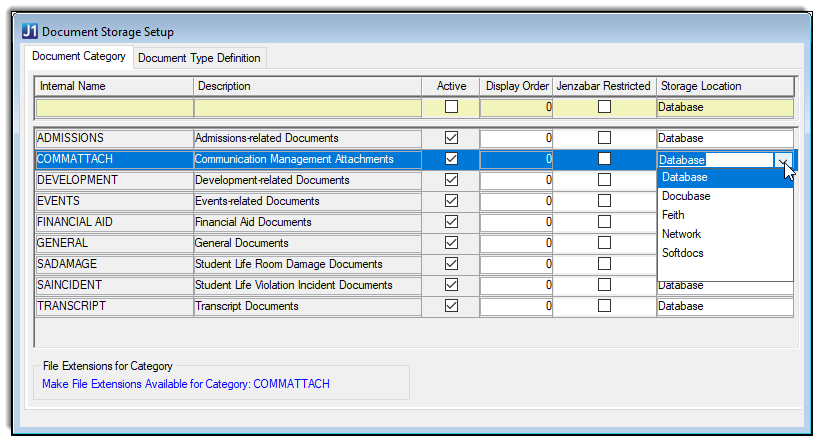Toggle Active checkbox for TRANSCRIPT row
Viewport: 813px width, 436px height.
coord(451,306)
